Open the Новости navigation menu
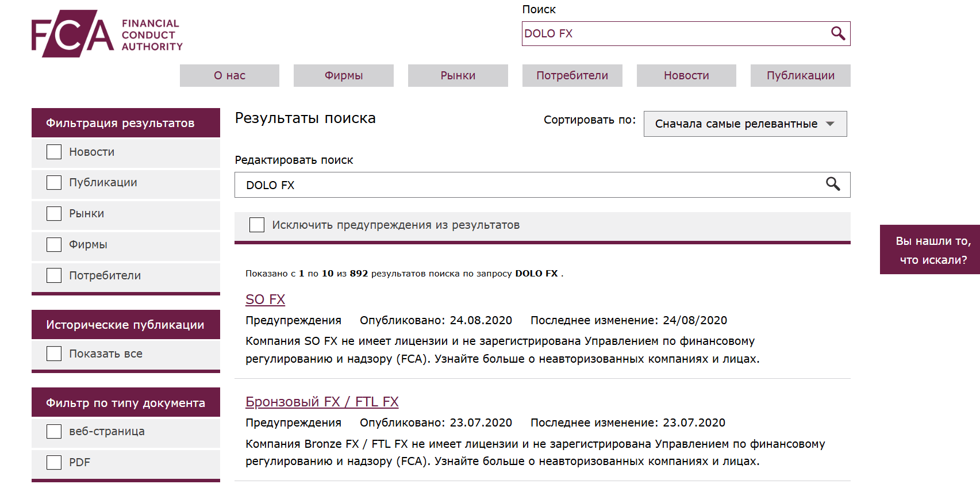 [x=686, y=75]
